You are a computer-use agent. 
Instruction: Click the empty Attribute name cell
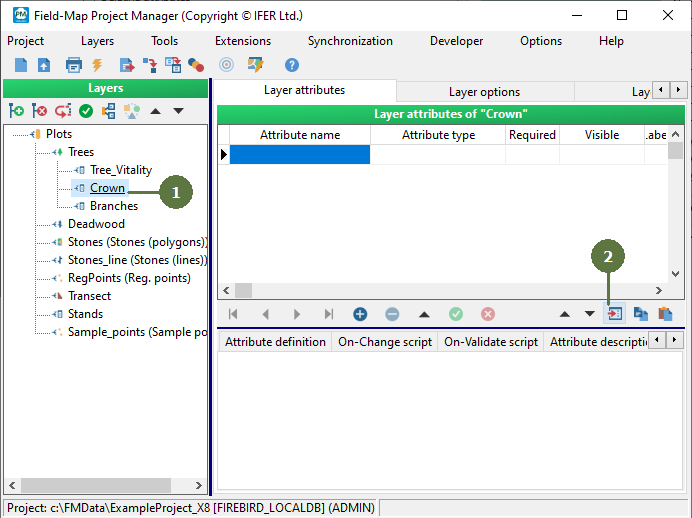coord(299,154)
